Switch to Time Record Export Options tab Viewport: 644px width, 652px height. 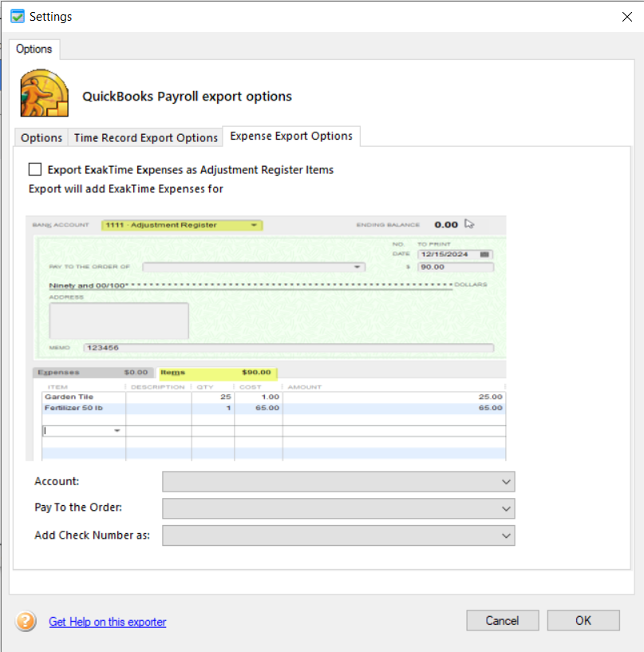pos(145,137)
